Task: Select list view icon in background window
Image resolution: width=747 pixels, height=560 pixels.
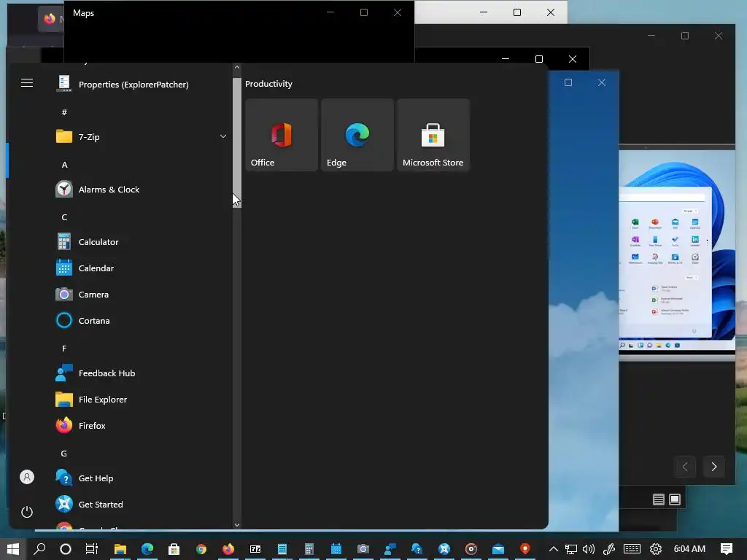Action: click(x=659, y=499)
